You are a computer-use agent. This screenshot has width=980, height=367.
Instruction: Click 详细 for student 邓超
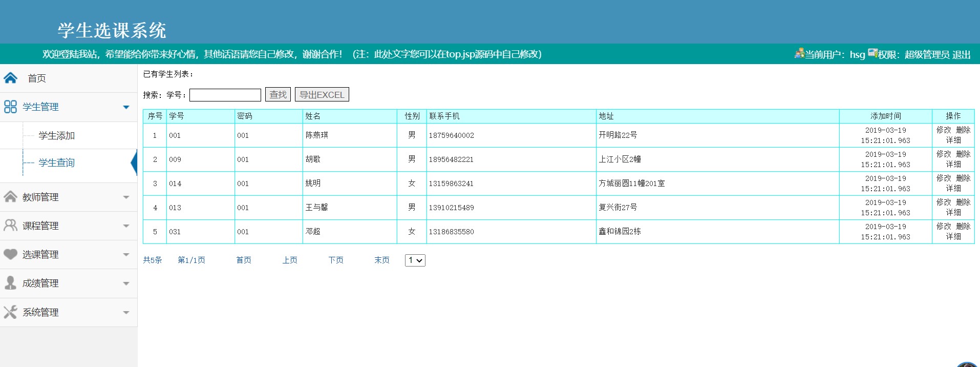tap(953, 237)
